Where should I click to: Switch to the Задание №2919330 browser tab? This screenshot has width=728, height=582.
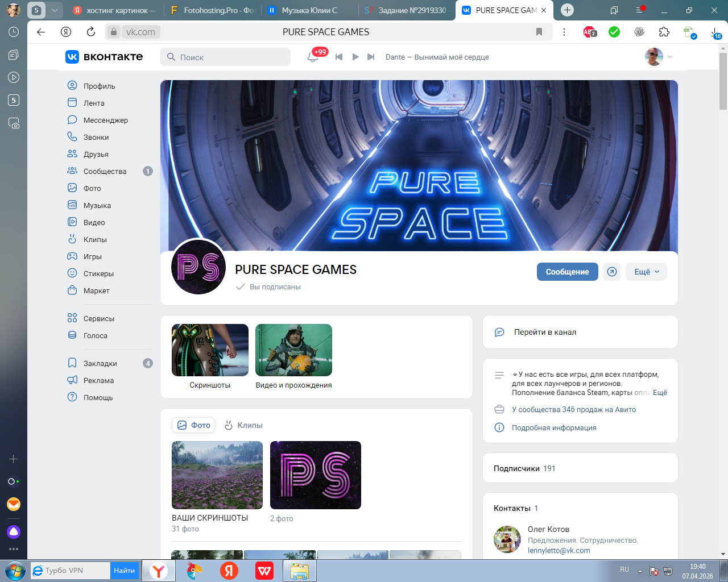(407, 10)
